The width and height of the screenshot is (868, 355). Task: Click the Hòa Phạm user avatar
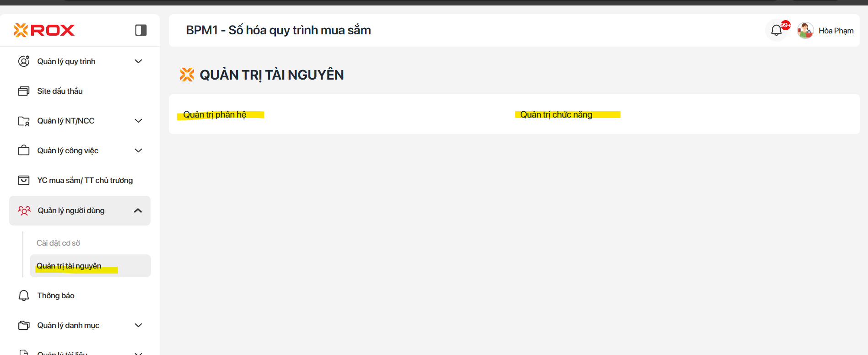click(x=805, y=31)
